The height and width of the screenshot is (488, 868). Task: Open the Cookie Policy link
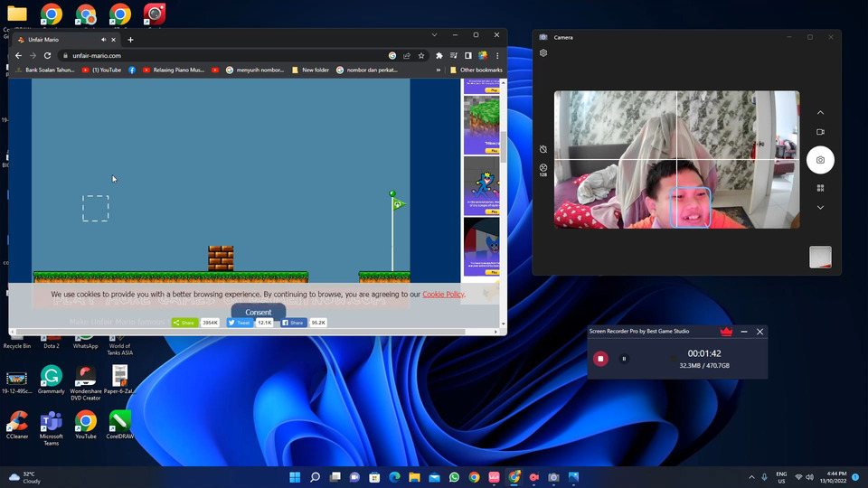tap(443, 295)
